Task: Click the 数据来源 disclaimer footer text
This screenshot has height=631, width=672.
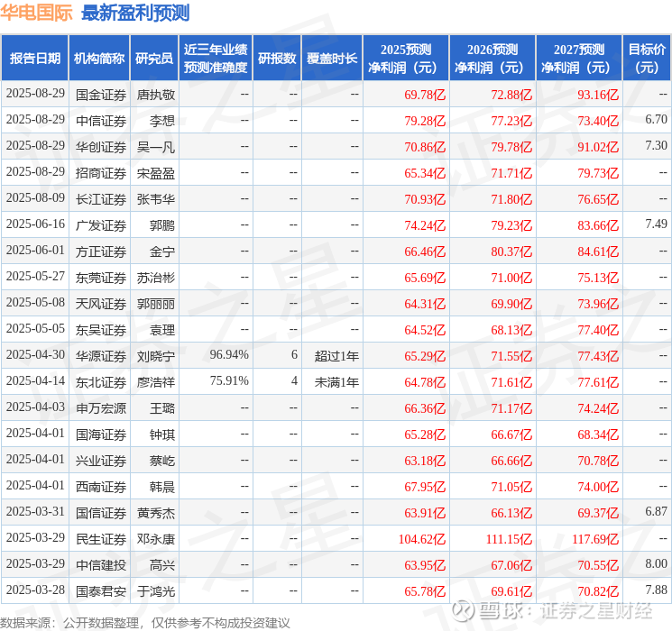Action: pyautogui.click(x=145, y=622)
